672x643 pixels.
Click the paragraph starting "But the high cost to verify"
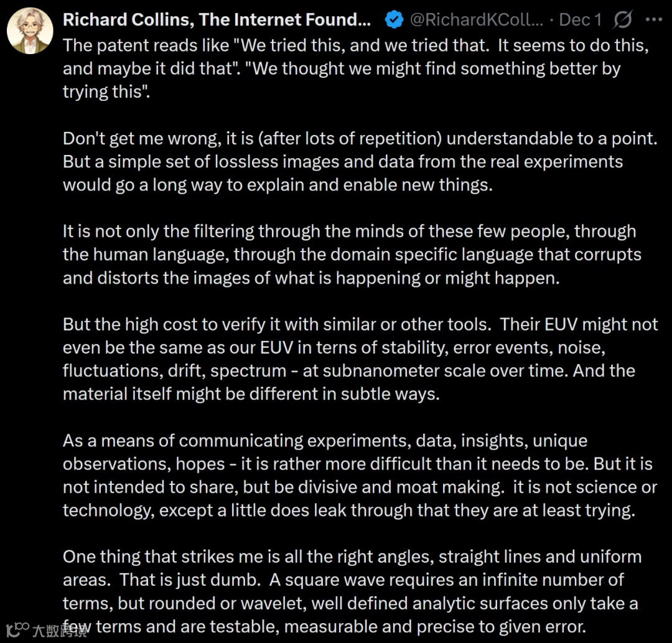click(360, 359)
